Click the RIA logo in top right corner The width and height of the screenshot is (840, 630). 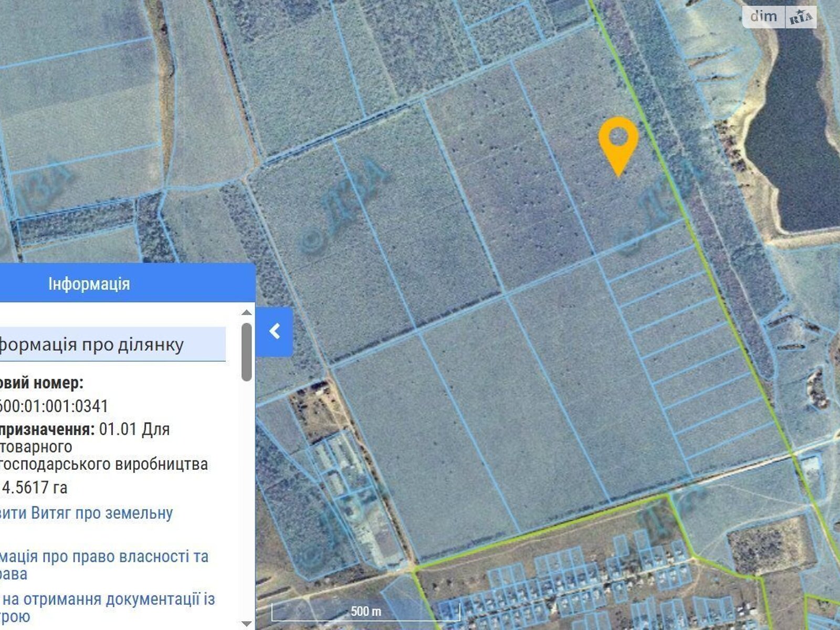pyautogui.click(x=800, y=18)
